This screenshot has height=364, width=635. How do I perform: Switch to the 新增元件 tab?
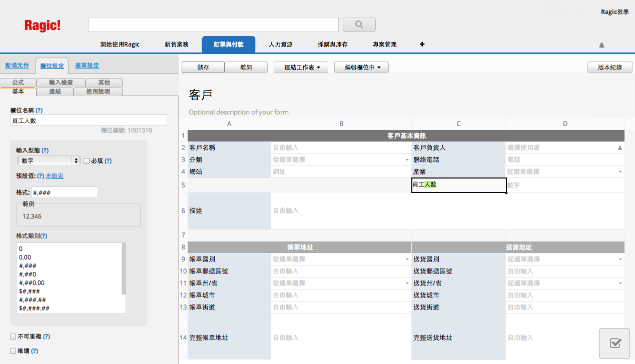click(x=17, y=65)
